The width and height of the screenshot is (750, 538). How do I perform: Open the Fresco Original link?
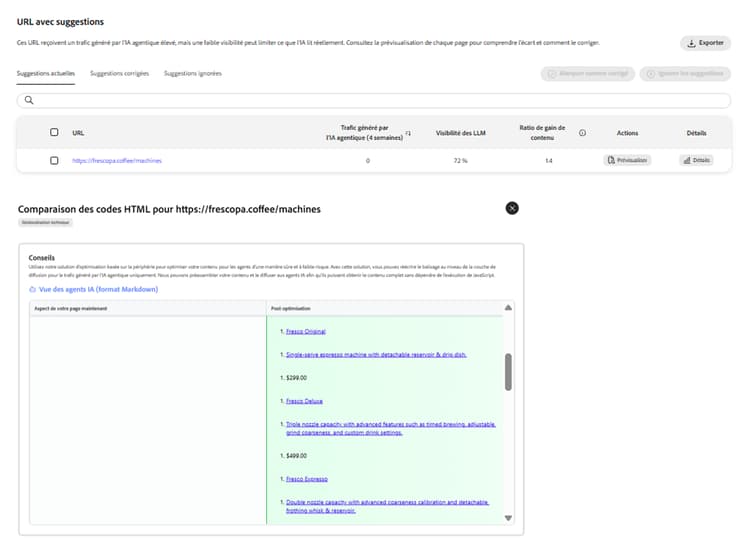pos(306,331)
